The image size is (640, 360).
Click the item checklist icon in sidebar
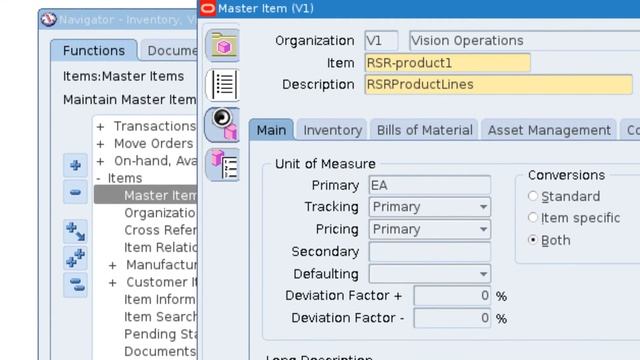click(222, 164)
